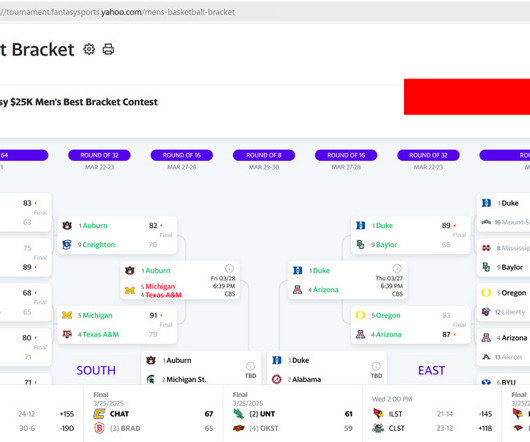Click info icon on Auburn vs Michigan St. game
This screenshot has height=442, width=530.
(x=250, y=366)
